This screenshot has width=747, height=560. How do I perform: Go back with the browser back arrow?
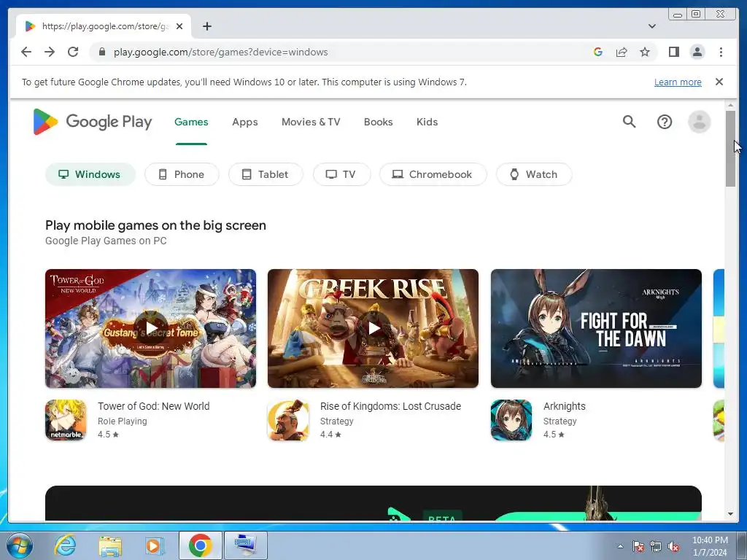pyautogui.click(x=26, y=52)
